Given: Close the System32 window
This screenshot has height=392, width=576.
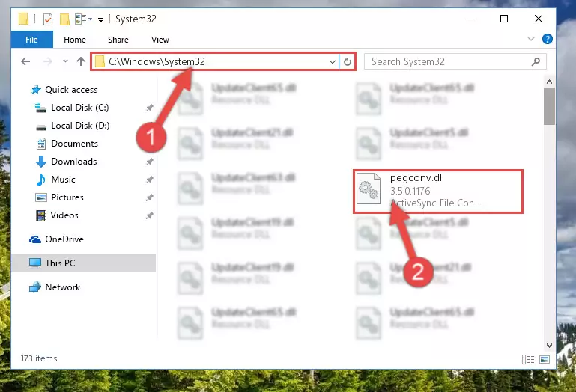Looking at the screenshot, I should 538,19.
